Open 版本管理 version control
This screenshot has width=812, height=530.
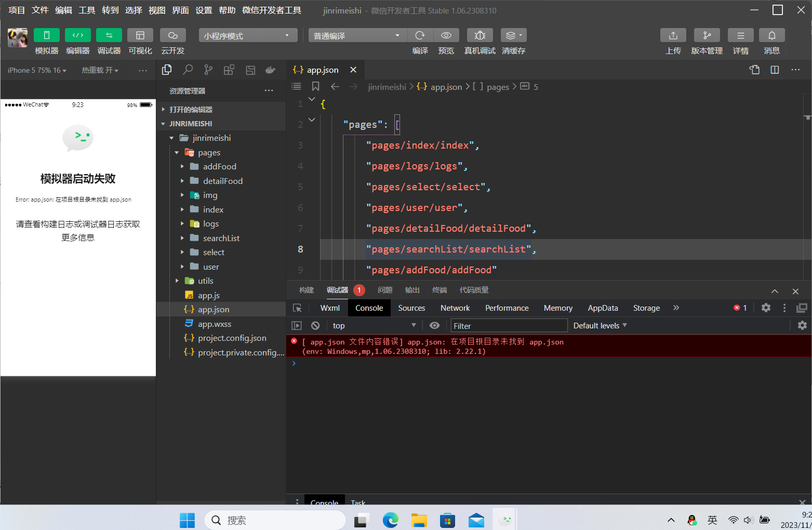[707, 35]
